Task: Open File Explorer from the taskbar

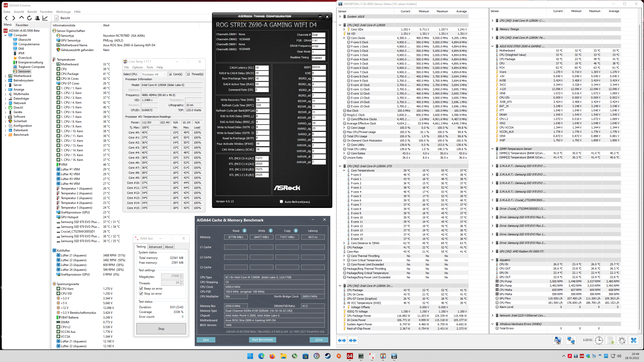Action: [284, 356]
